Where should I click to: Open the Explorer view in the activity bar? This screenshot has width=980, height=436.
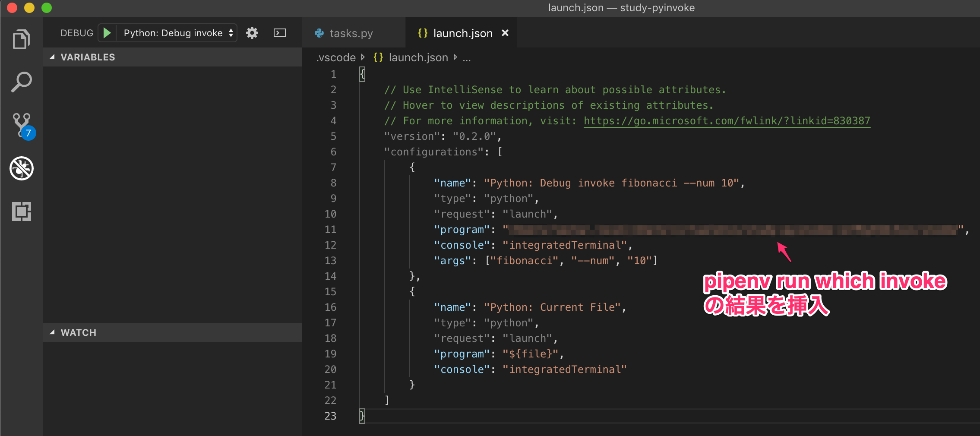click(21, 39)
